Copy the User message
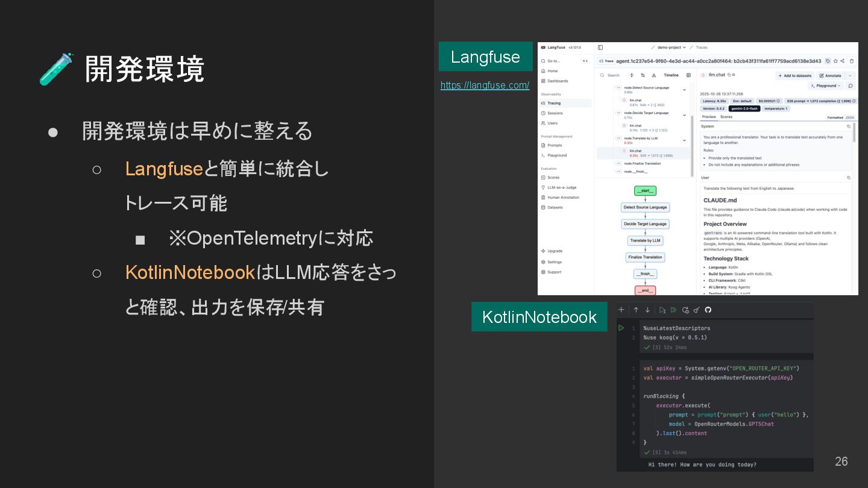868x488 pixels. 849,178
